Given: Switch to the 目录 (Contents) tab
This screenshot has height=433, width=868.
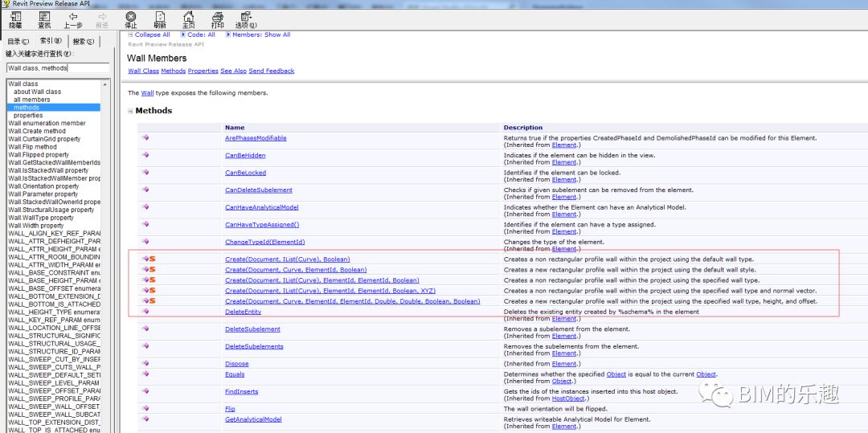Looking at the screenshot, I should click(x=18, y=42).
